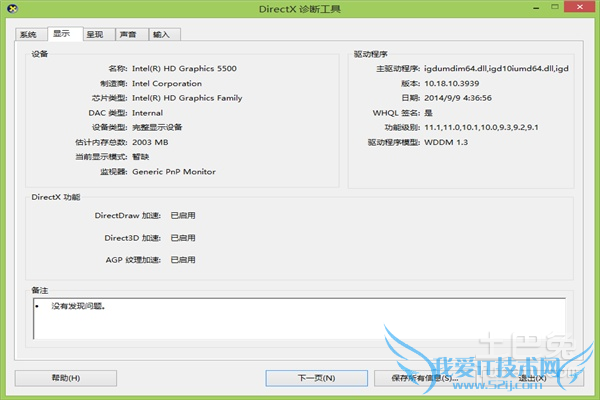Image resolution: width=600 pixels, height=400 pixels.
Task: Click the window title DirectX 诊断工具
Action: pyautogui.click(x=300, y=9)
